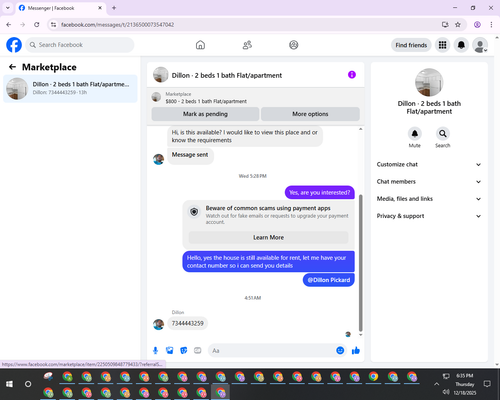Click the Find friends button

[x=411, y=45]
